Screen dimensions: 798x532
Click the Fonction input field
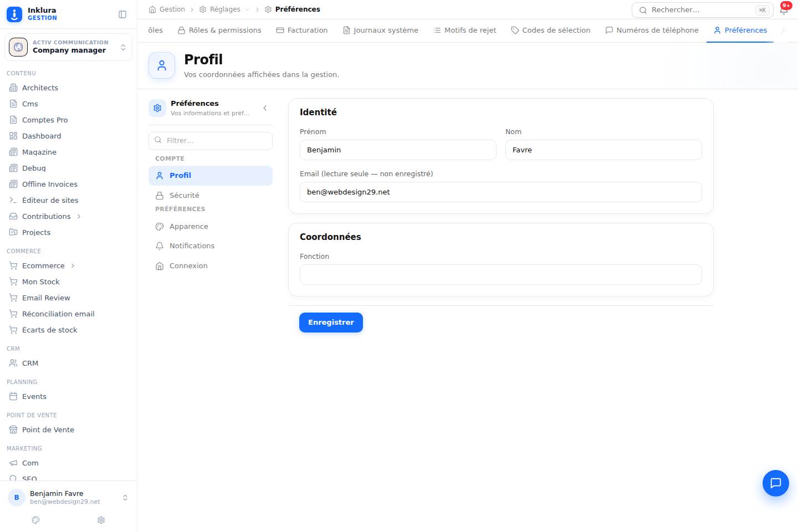coord(501,275)
